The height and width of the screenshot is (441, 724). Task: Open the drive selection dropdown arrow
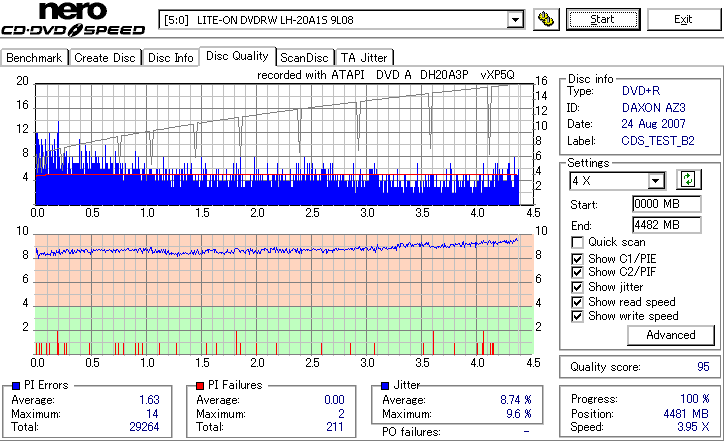tap(515, 20)
